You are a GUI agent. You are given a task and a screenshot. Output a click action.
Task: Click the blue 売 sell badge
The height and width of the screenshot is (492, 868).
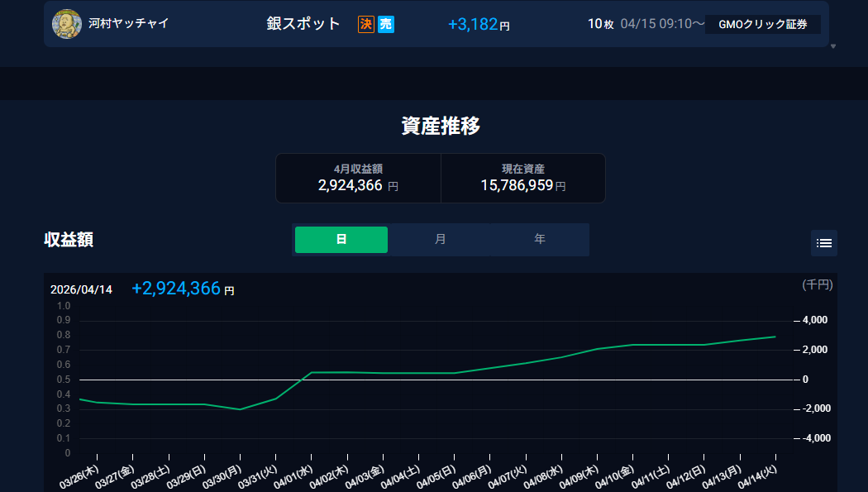pyautogui.click(x=386, y=25)
